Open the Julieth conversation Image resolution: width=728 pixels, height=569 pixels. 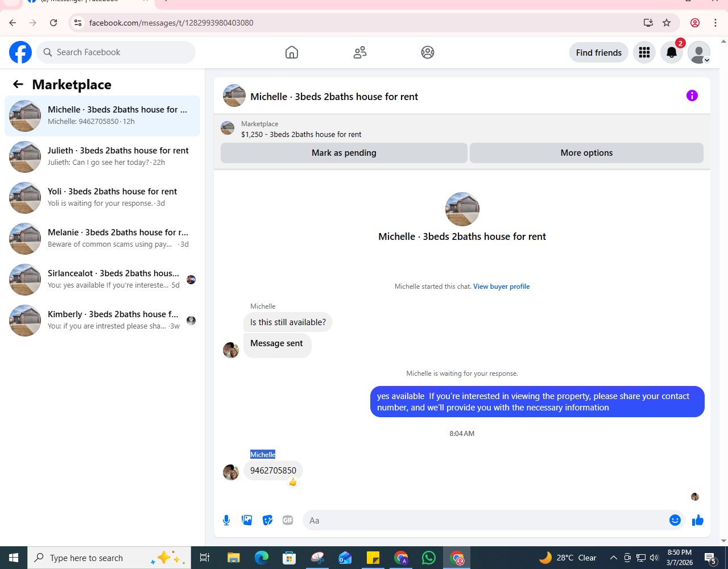[x=102, y=157]
